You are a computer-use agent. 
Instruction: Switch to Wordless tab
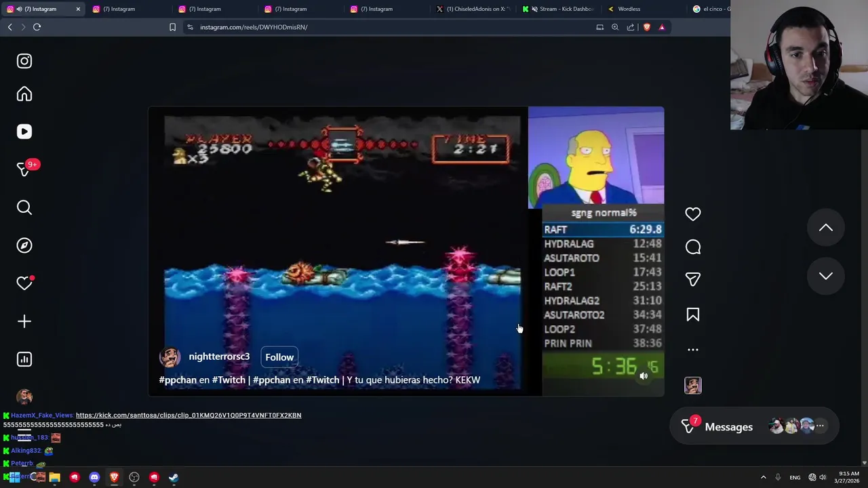click(x=644, y=9)
